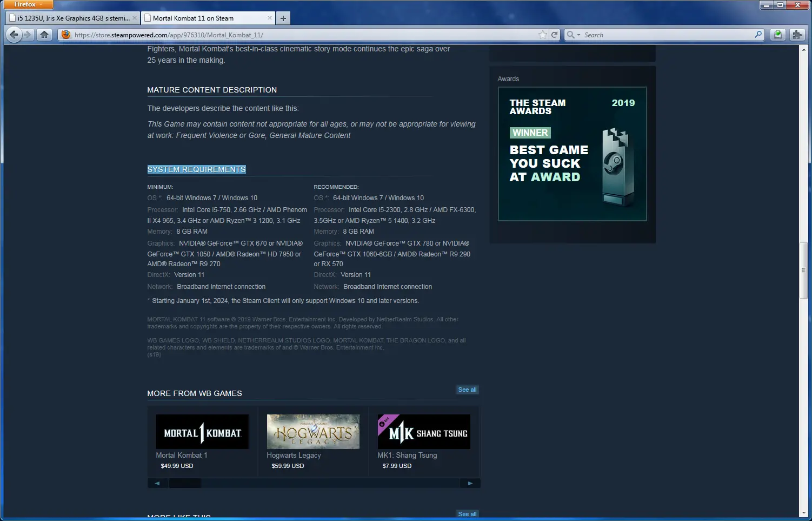This screenshot has height=521, width=812.
Task: Bookmark this page with the star icon
Action: [x=543, y=35]
